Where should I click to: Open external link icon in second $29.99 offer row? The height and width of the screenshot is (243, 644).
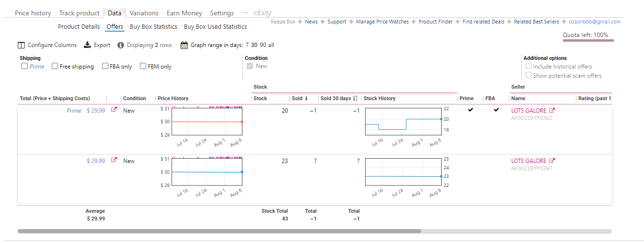(x=114, y=160)
